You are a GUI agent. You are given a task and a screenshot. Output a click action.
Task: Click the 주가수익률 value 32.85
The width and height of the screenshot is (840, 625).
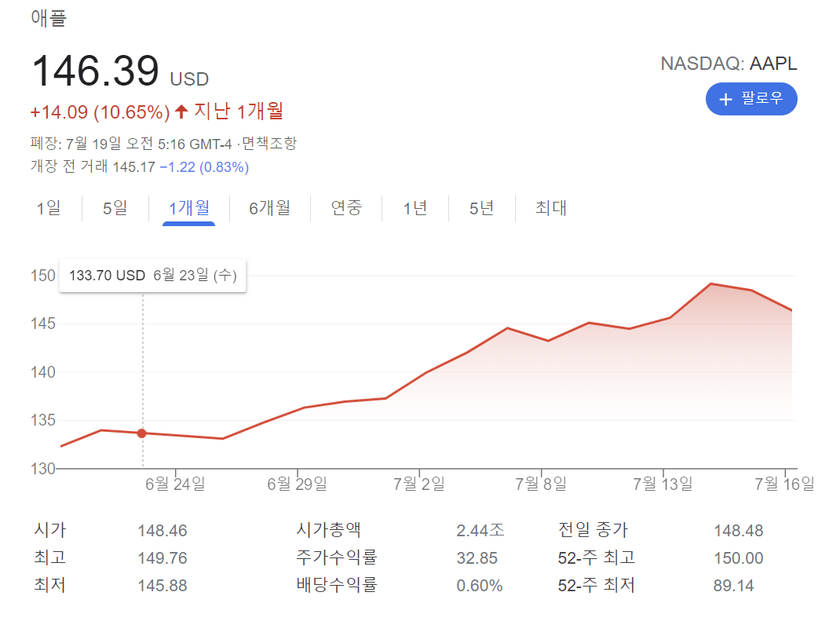[477, 558]
